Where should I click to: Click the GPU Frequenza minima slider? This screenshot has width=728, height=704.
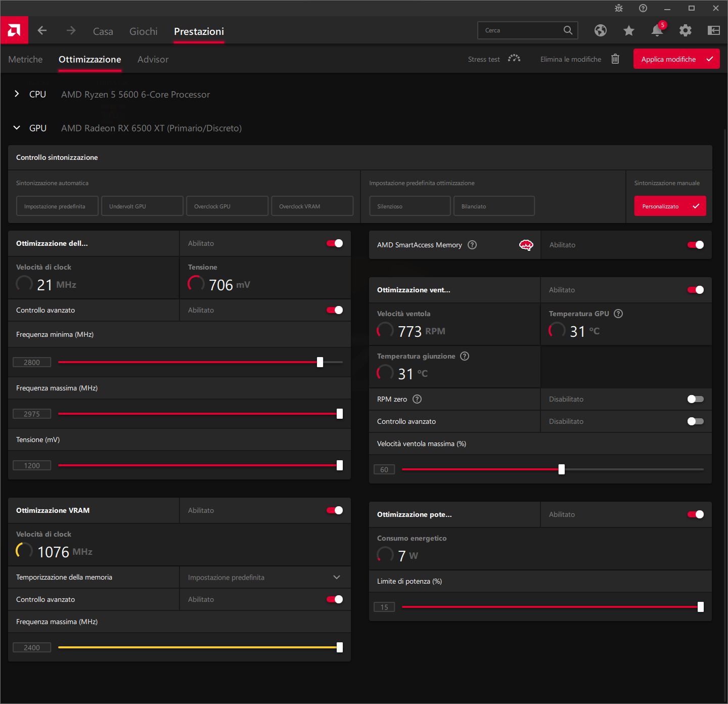point(200,362)
